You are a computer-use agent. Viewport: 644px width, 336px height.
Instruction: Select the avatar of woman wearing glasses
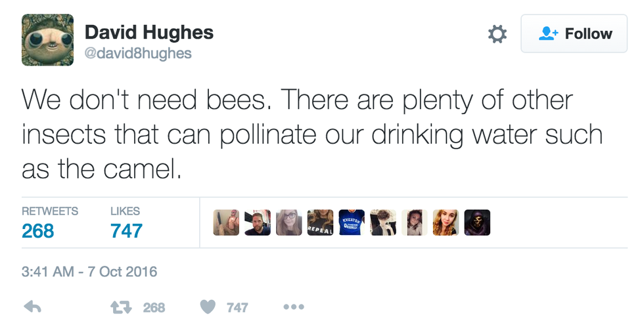pos(289,222)
